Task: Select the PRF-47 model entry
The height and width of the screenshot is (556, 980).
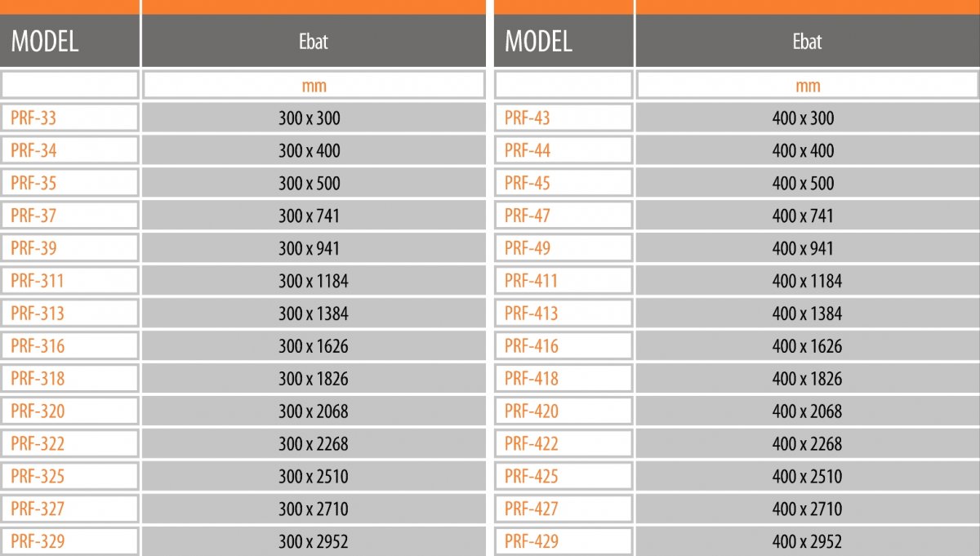Action: point(563,216)
